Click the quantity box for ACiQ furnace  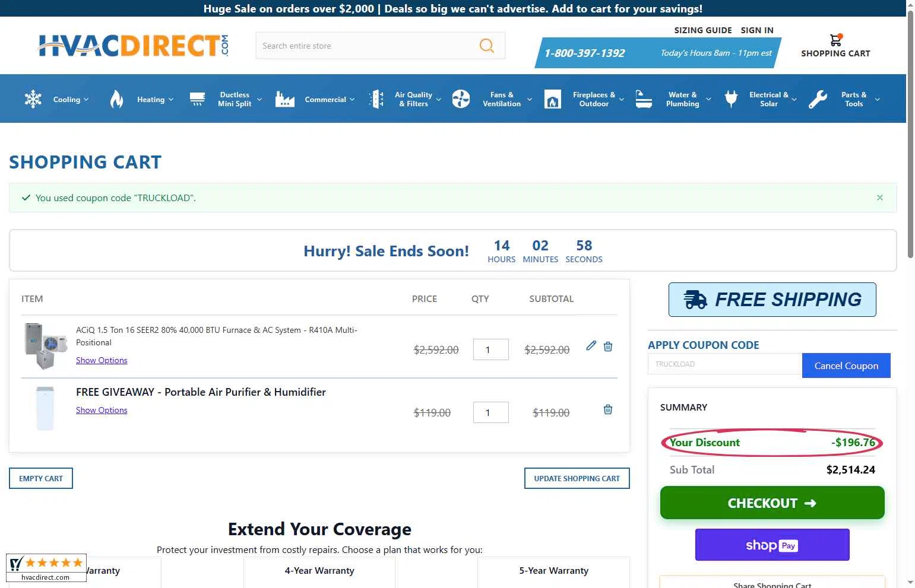pyautogui.click(x=491, y=349)
